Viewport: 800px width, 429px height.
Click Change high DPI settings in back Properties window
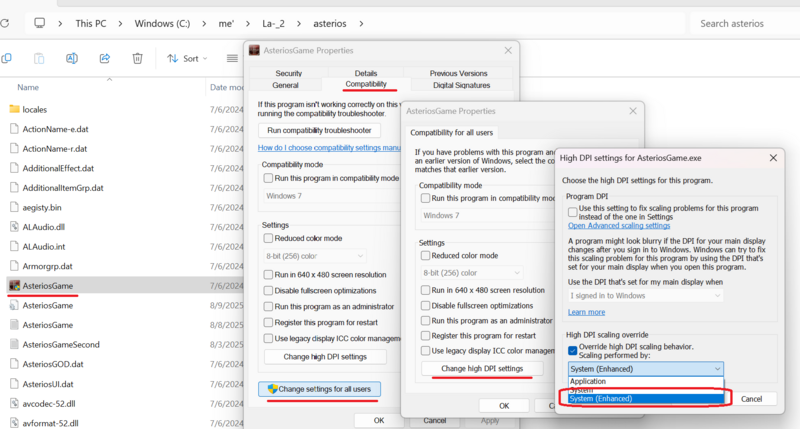point(325,357)
